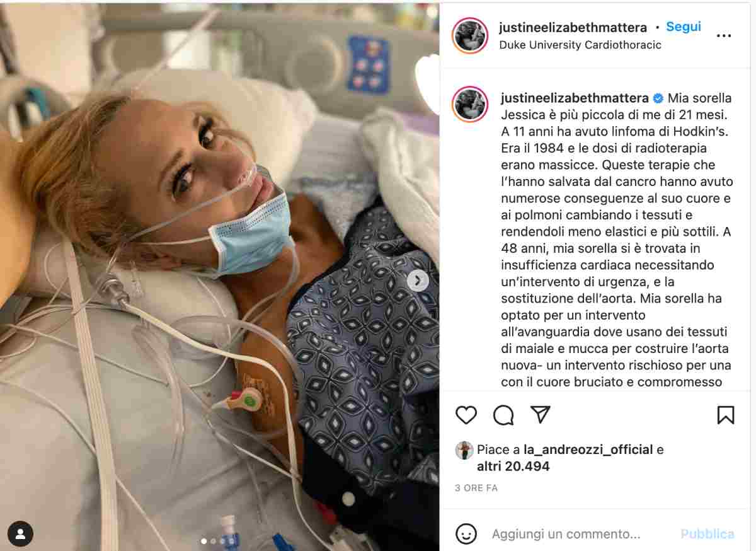
Task: Click the caption author avatar
Action: [x=470, y=104]
